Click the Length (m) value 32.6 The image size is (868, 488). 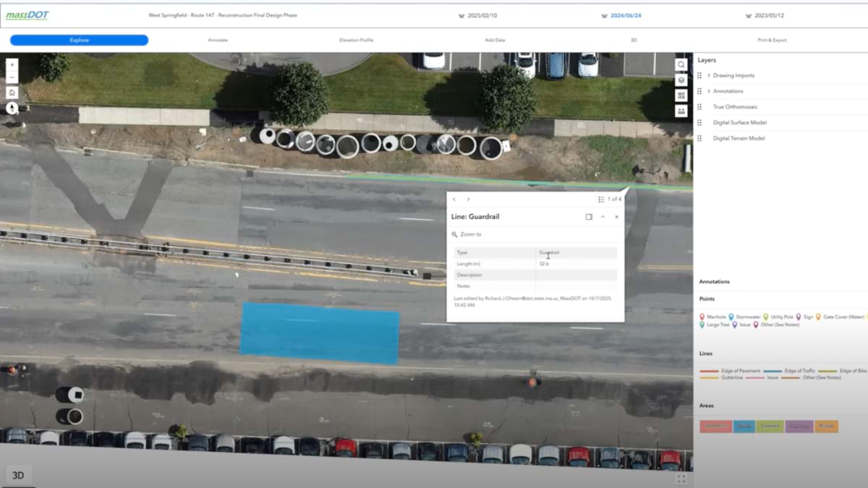(544, 264)
